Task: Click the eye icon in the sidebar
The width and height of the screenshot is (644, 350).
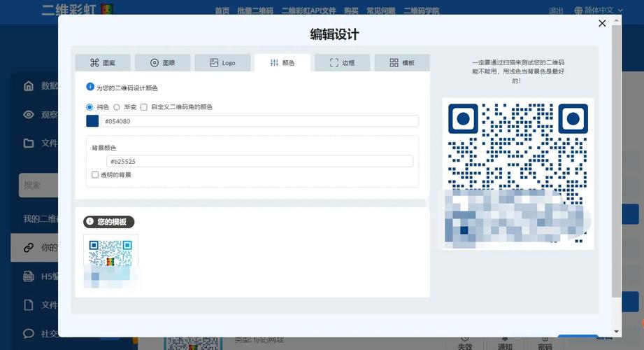Action: 29,114
